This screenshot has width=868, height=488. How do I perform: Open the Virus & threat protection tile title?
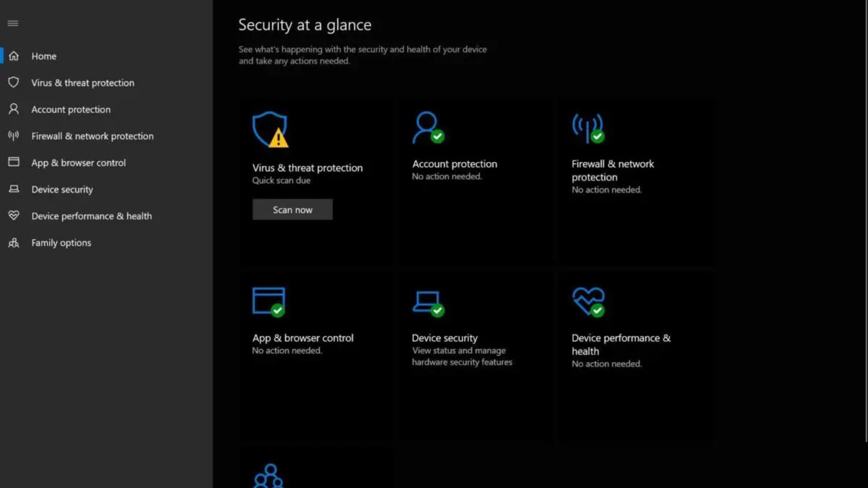click(307, 168)
